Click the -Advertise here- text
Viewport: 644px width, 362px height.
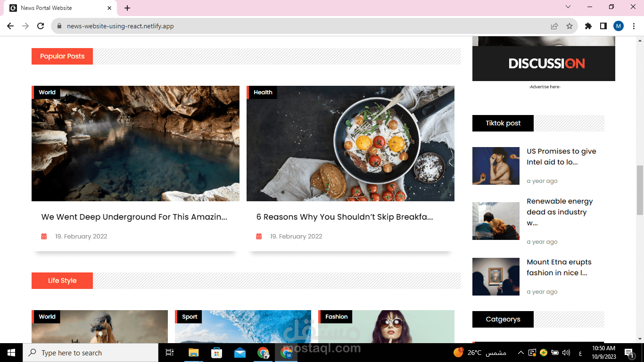pos(545,87)
